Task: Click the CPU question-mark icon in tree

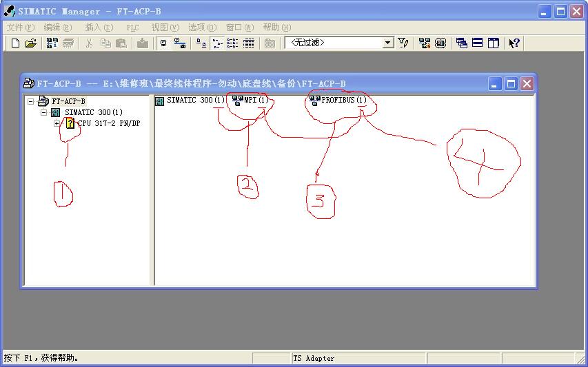Action: (x=70, y=123)
